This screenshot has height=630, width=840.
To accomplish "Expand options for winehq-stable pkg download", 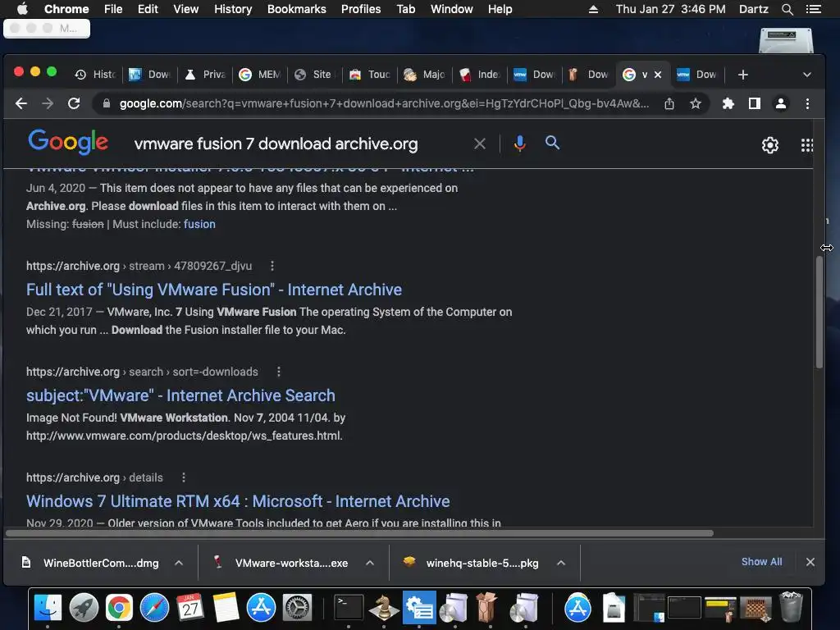I will 561,563.
